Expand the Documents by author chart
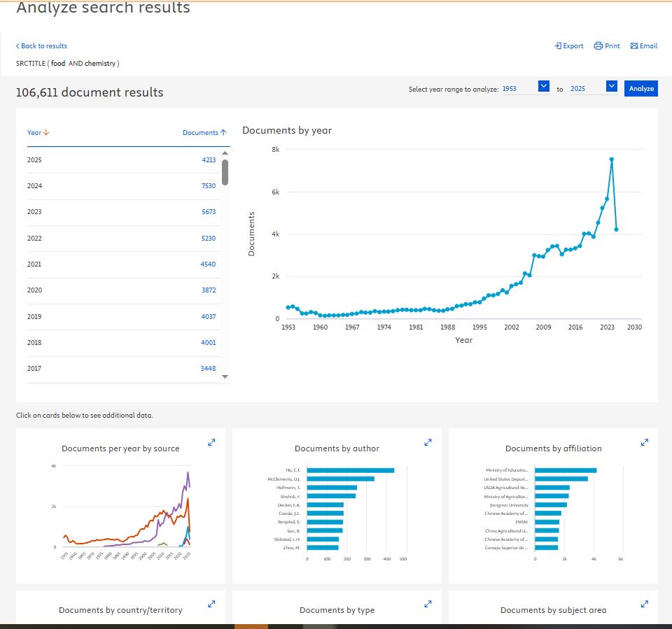The height and width of the screenshot is (629, 672). [x=428, y=442]
